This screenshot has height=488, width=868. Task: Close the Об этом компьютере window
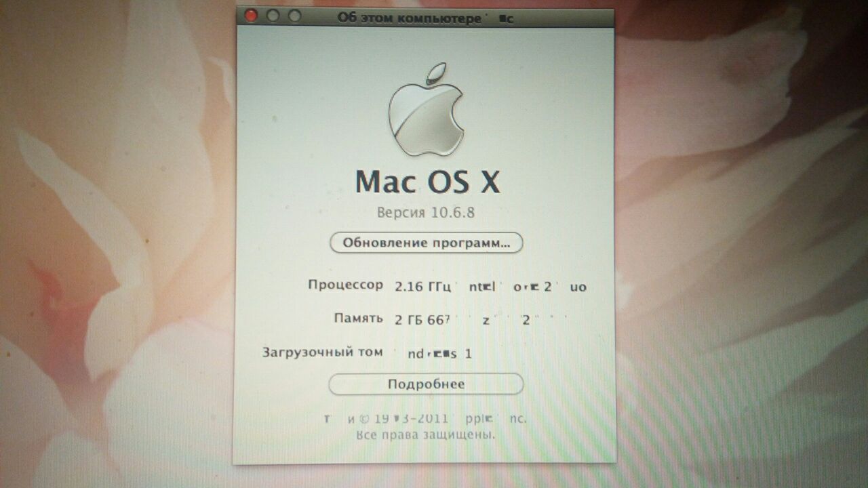251,16
